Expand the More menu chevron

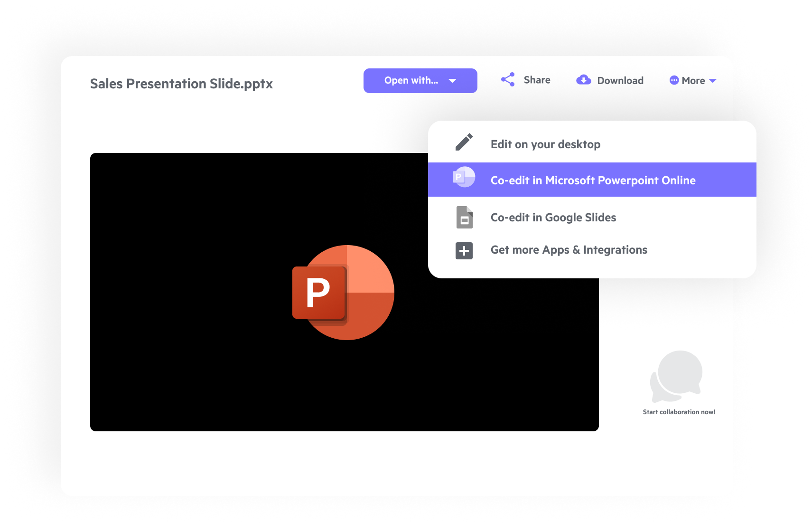(x=712, y=81)
